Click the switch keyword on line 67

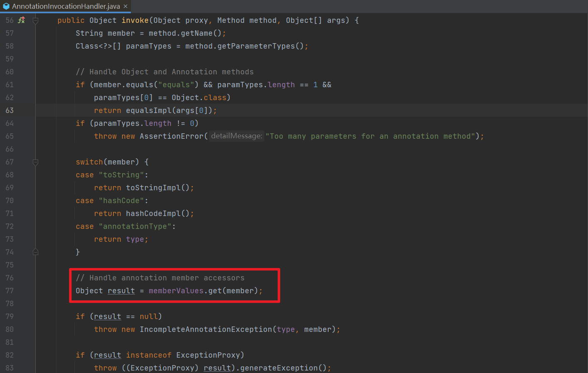[x=89, y=162]
